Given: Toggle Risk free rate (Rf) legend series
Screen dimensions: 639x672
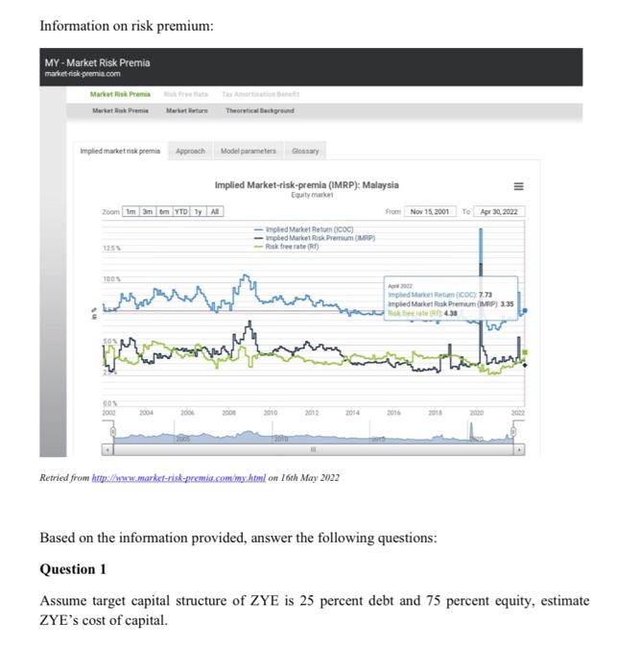Looking at the screenshot, I should (x=287, y=247).
